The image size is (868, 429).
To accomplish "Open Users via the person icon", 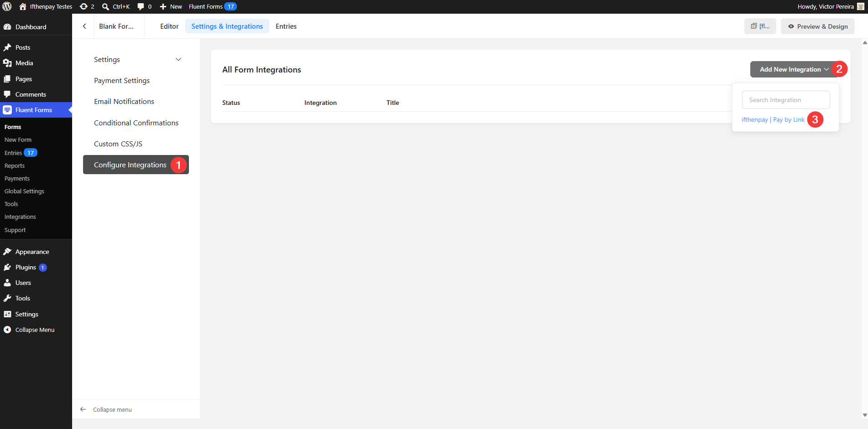I will click(x=7, y=283).
